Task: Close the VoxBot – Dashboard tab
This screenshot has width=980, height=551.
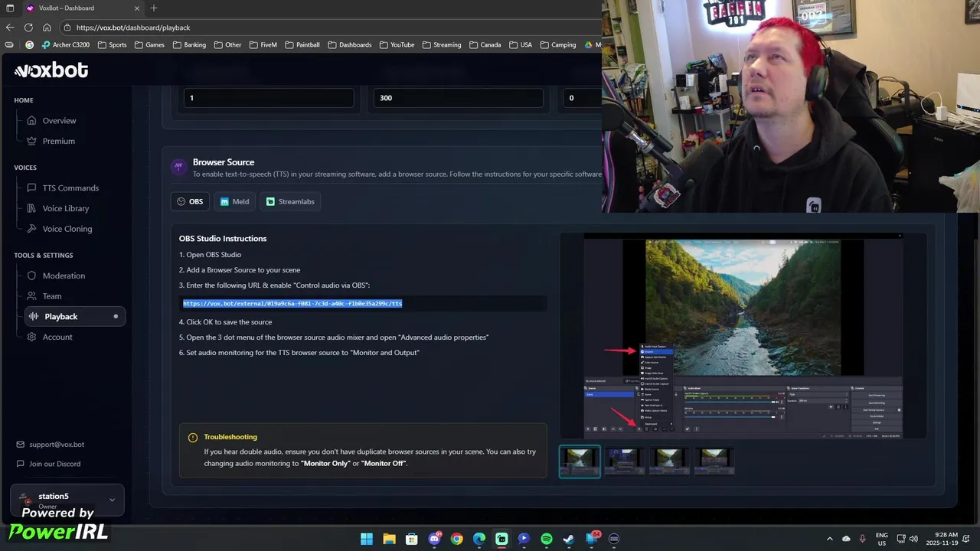Action: coord(139,8)
